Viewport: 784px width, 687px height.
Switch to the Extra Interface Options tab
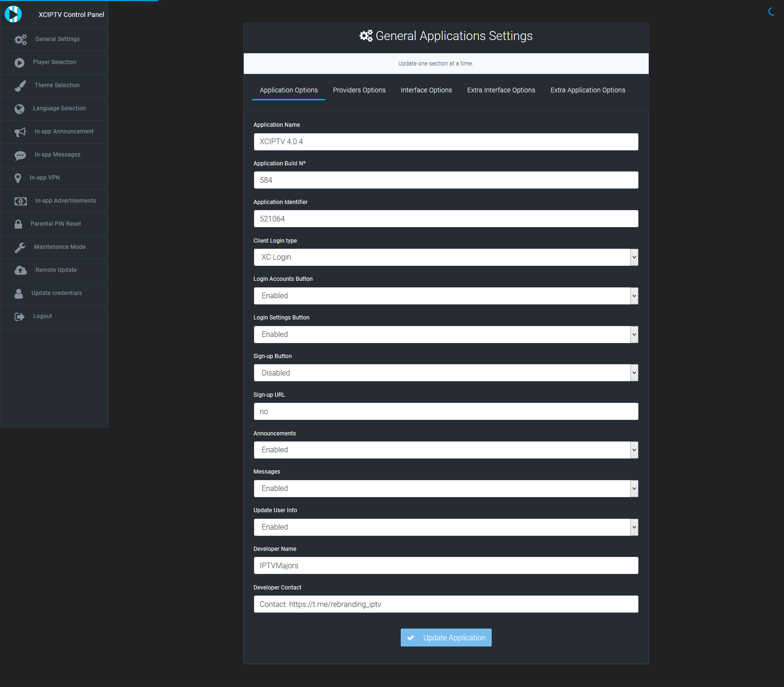[501, 90]
